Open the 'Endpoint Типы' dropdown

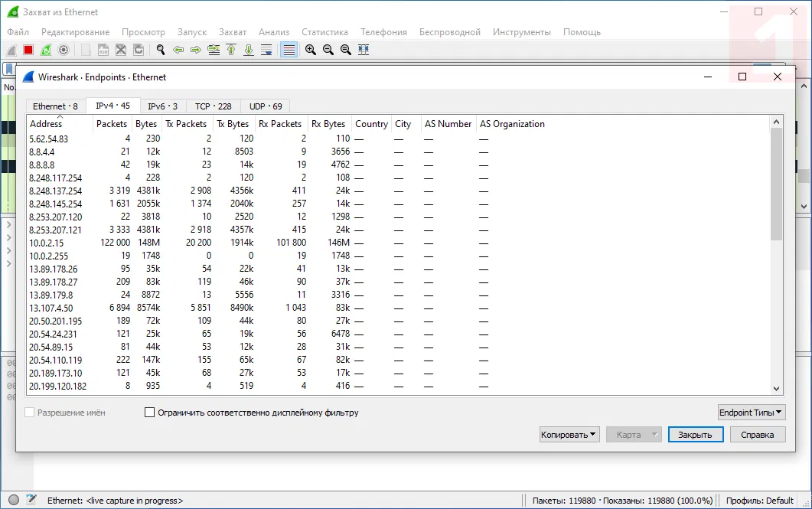pos(752,412)
